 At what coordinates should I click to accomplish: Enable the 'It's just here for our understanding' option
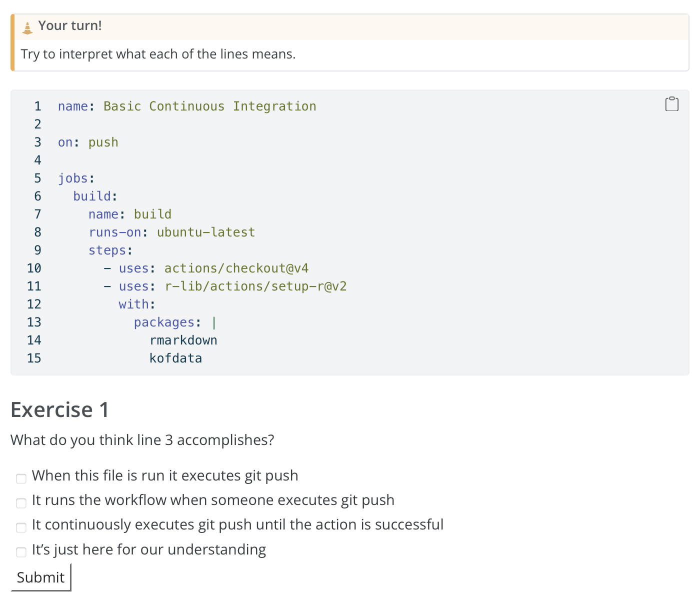tap(21, 552)
